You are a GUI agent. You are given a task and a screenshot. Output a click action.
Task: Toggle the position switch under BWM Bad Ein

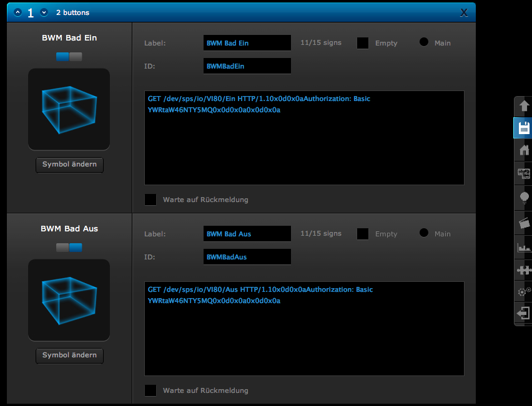[x=69, y=57]
